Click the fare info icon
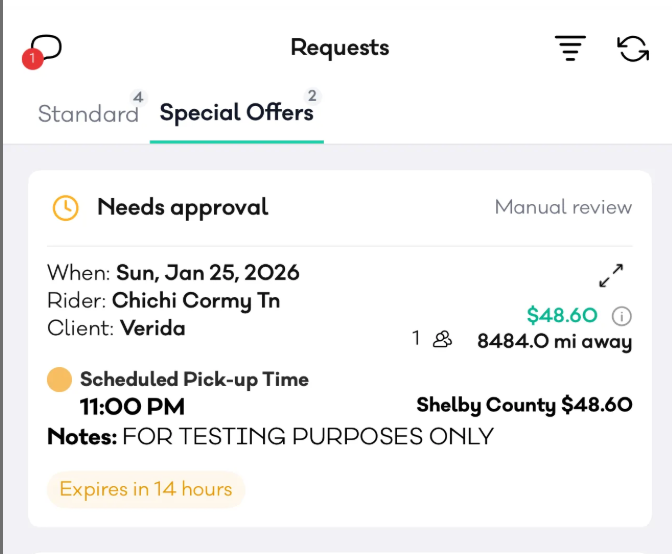Screen dimensions: 672x554 621,316
